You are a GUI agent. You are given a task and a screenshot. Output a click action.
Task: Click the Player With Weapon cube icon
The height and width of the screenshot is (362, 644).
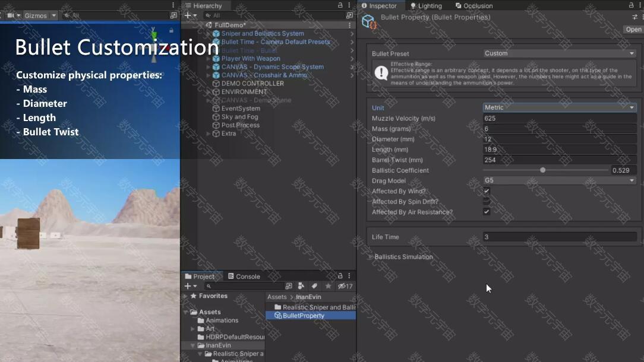coord(216,59)
